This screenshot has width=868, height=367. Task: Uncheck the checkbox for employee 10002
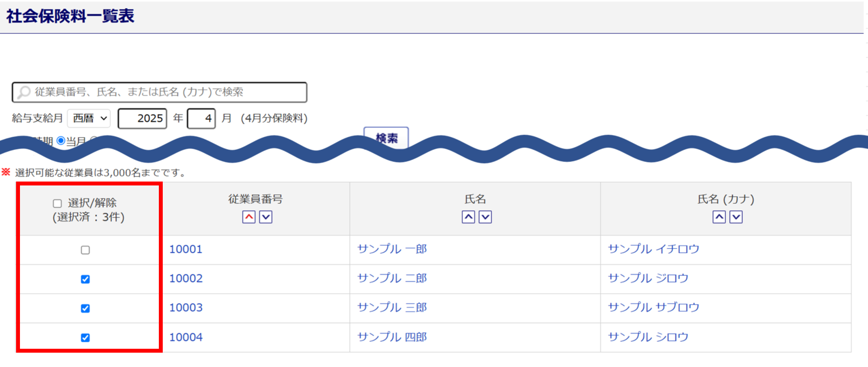point(85,279)
